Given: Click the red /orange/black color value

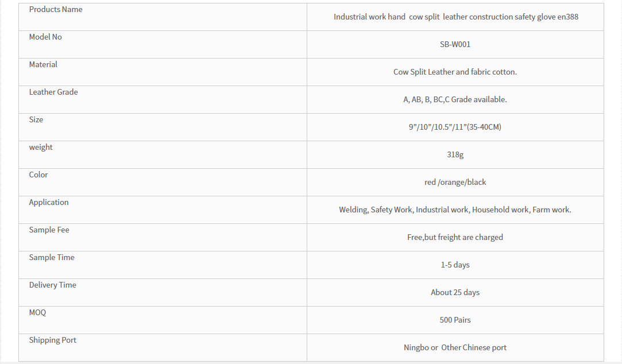Looking at the screenshot, I should 455,182.
